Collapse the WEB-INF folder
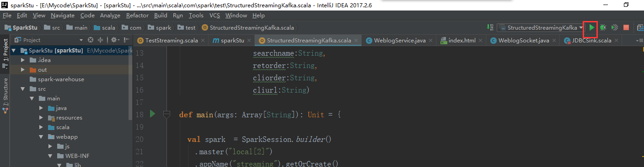 click(50, 156)
